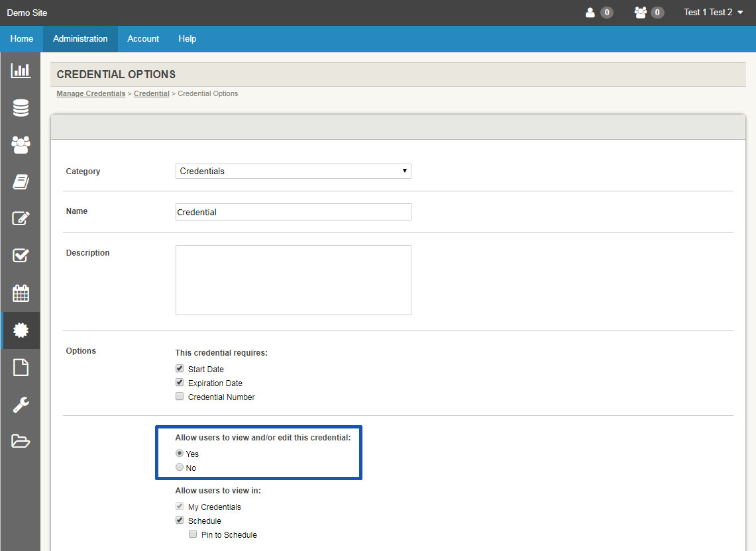
Task: Click inside the Description text area
Action: (x=293, y=279)
